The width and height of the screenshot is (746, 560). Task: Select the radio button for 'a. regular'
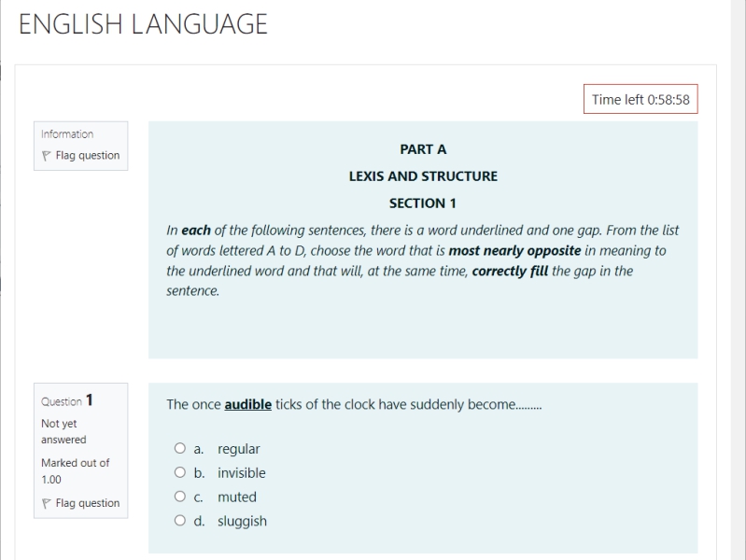click(180, 449)
